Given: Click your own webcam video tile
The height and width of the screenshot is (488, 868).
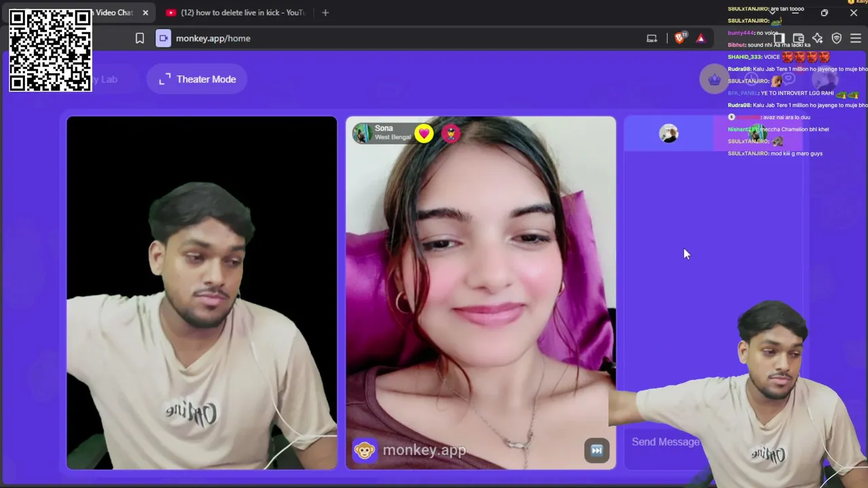Looking at the screenshot, I should [x=201, y=293].
